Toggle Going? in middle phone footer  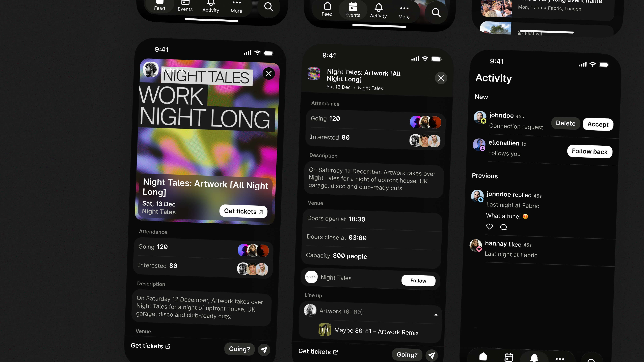pos(407,355)
